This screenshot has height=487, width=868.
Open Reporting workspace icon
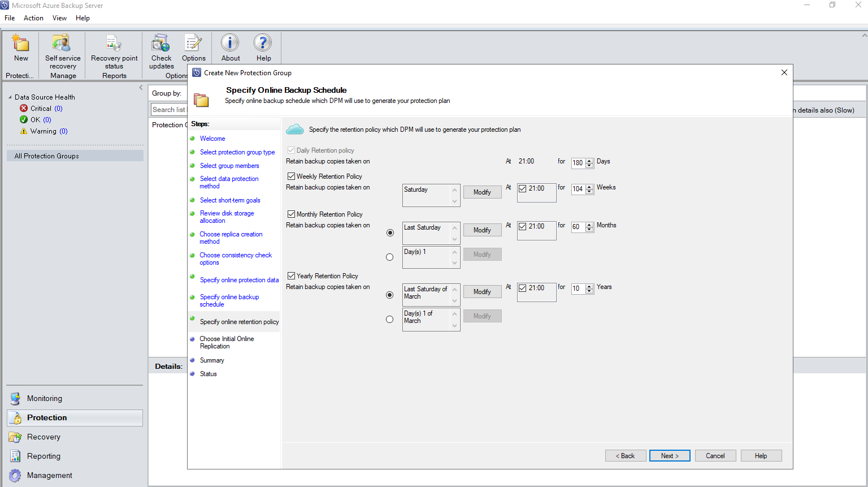(15, 456)
